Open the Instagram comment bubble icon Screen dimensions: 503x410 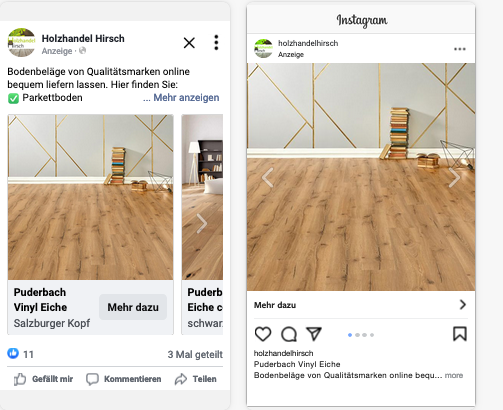coord(289,334)
